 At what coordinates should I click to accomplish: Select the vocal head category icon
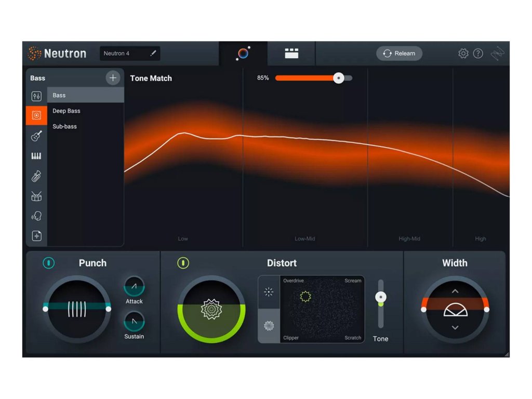click(36, 216)
